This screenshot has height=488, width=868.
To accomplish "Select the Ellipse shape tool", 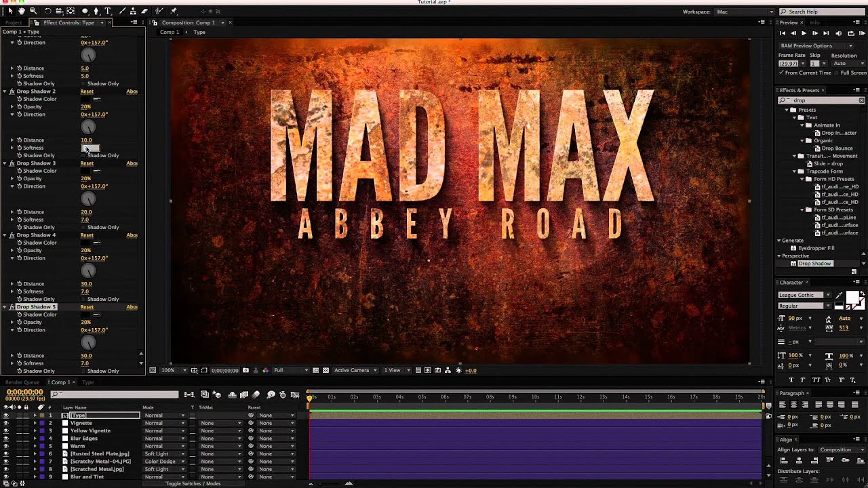I will [85, 11].
